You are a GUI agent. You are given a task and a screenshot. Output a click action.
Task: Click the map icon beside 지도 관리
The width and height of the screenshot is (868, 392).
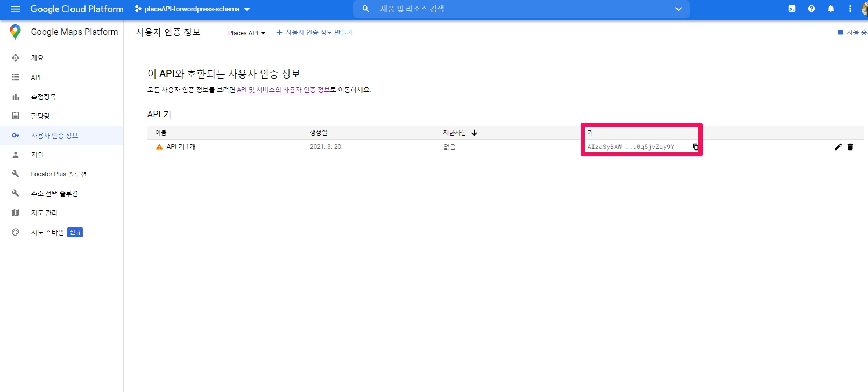click(16, 213)
